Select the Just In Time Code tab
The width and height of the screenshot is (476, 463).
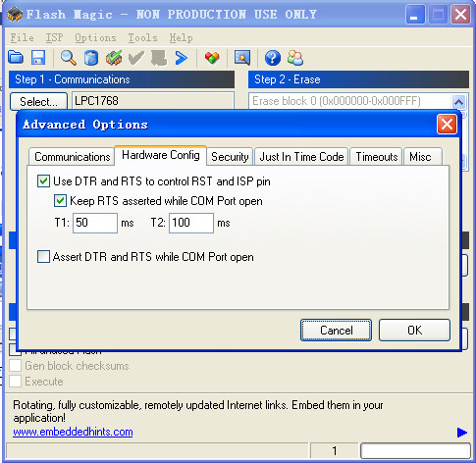click(x=301, y=157)
